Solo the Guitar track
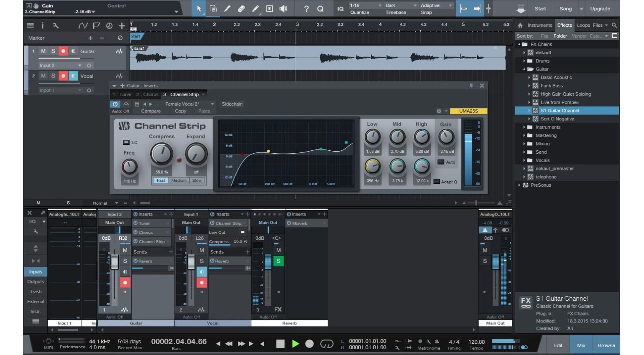Viewport: 644px width, 355px height. pyautogui.click(x=53, y=51)
